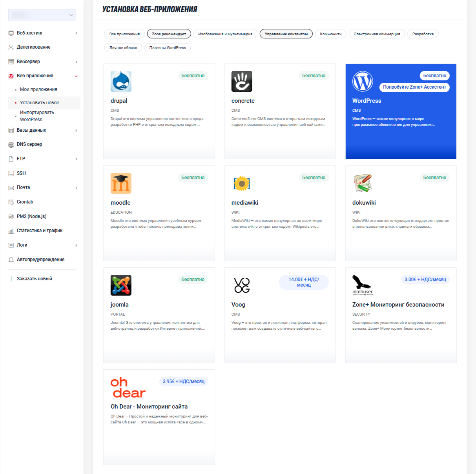This screenshot has height=474, width=476.
Task: Open Мои приложения in sidebar
Action: coord(38,89)
